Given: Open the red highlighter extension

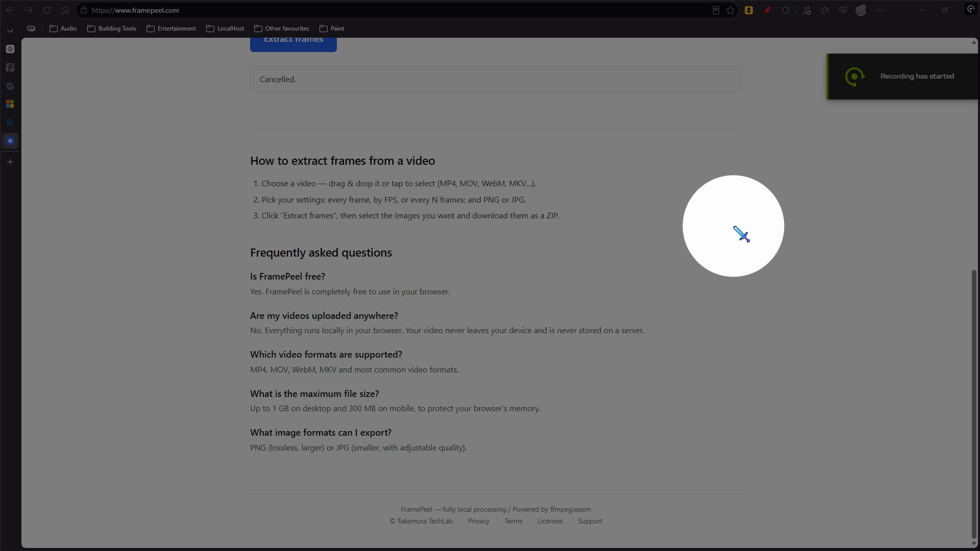Looking at the screenshot, I should [767, 10].
